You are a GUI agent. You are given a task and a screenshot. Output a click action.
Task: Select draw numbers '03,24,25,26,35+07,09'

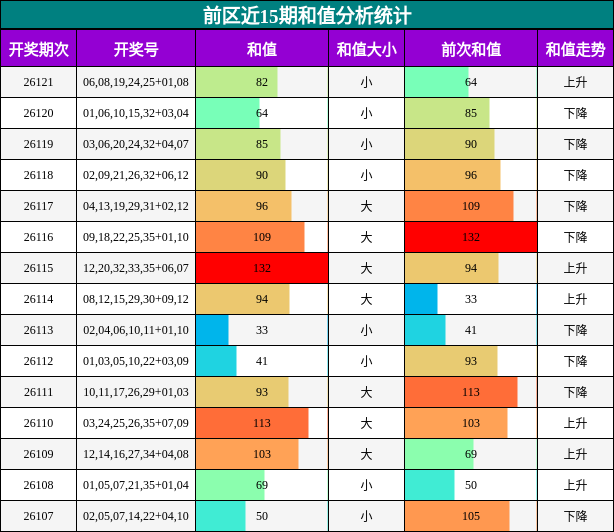tap(136, 423)
